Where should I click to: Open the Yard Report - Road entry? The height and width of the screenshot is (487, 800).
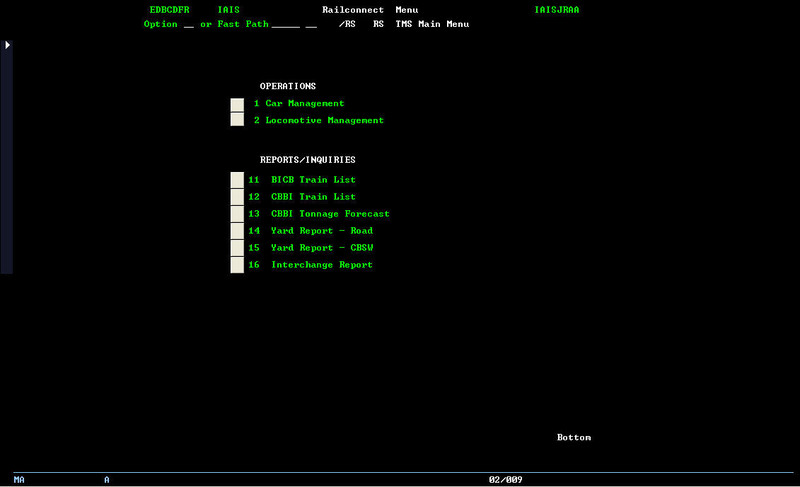pos(322,230)
